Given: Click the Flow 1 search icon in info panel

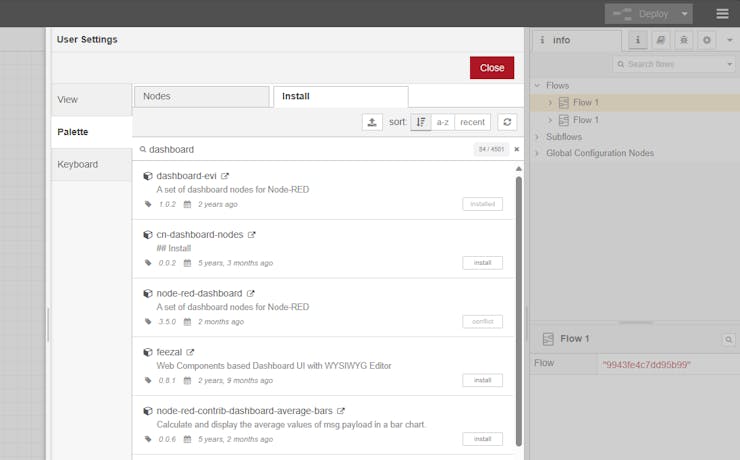Looking at the screenshot, I should point(729,339).
